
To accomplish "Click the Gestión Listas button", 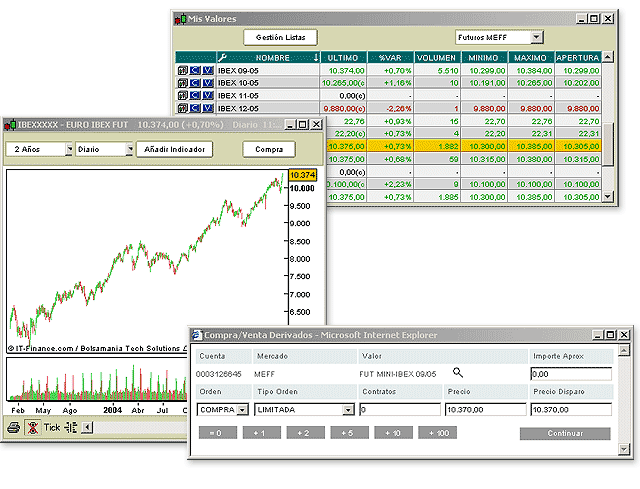I will (x=281, y=37).
